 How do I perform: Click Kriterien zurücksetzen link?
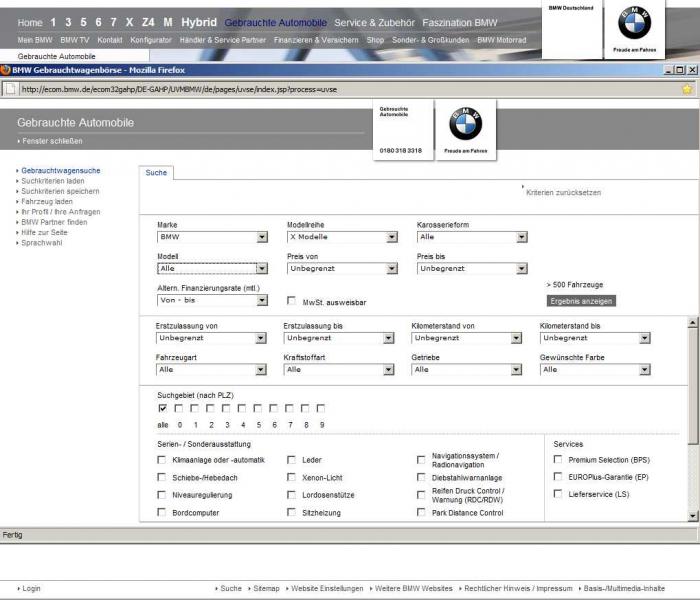pos(563,192)
